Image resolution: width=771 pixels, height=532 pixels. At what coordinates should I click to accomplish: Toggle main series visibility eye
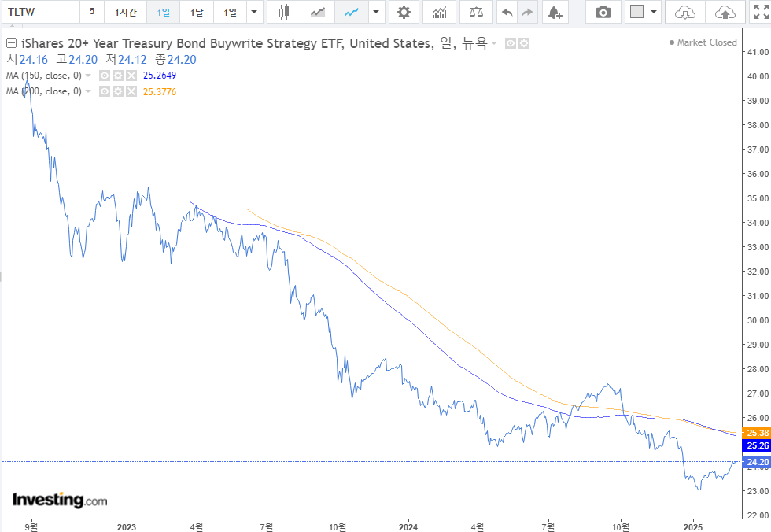click(511, 44)
